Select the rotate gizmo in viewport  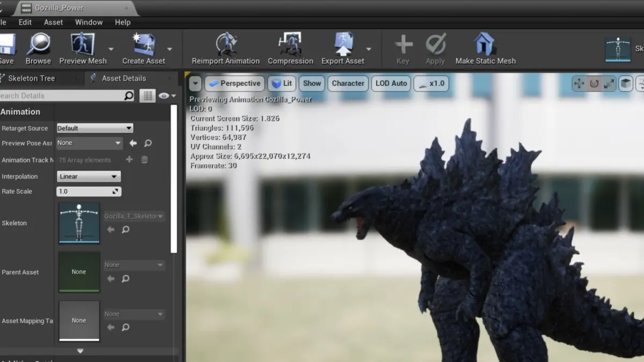[x=594, y=84]
